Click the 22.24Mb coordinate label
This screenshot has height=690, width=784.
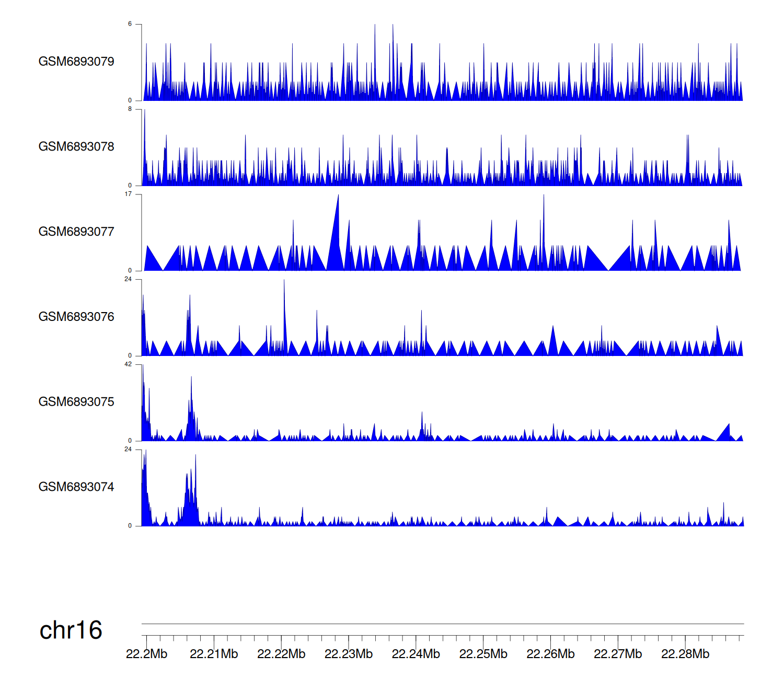[416, 654]
